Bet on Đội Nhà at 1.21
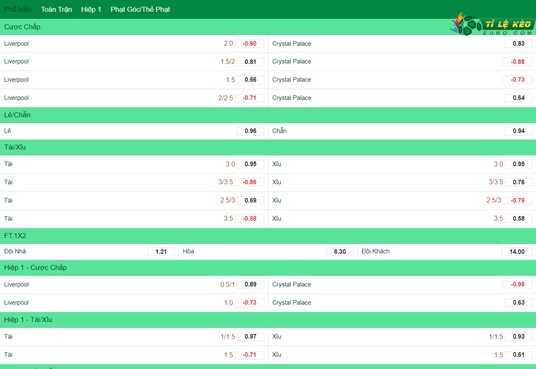Image resolution: width=536 pixels, height=369 pixels. pyautogui.click(x=161, y=252)
